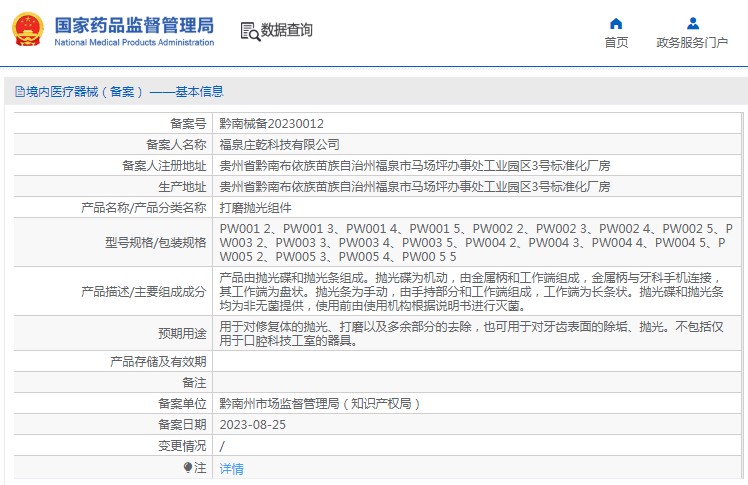The height and width of the screenshot is (485, 748).
Task: Open the 政务服务门户 user icon
Action: tap(693, 23)
